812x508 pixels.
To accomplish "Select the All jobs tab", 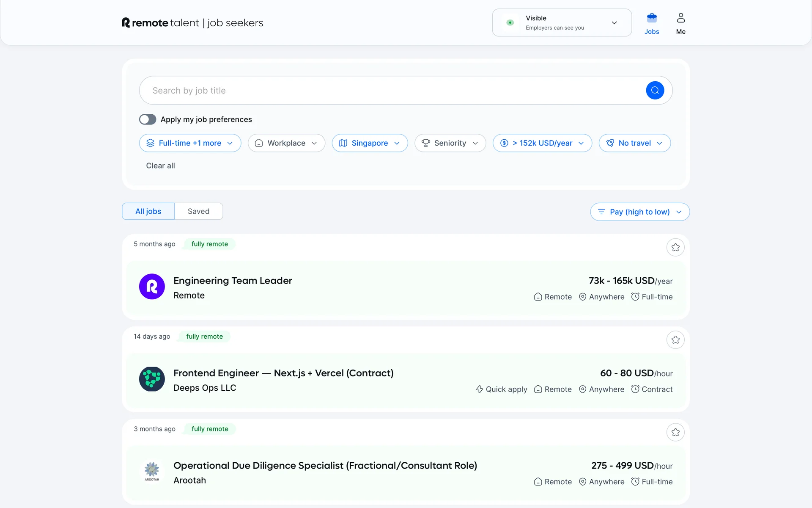I will tap(148, 211).
